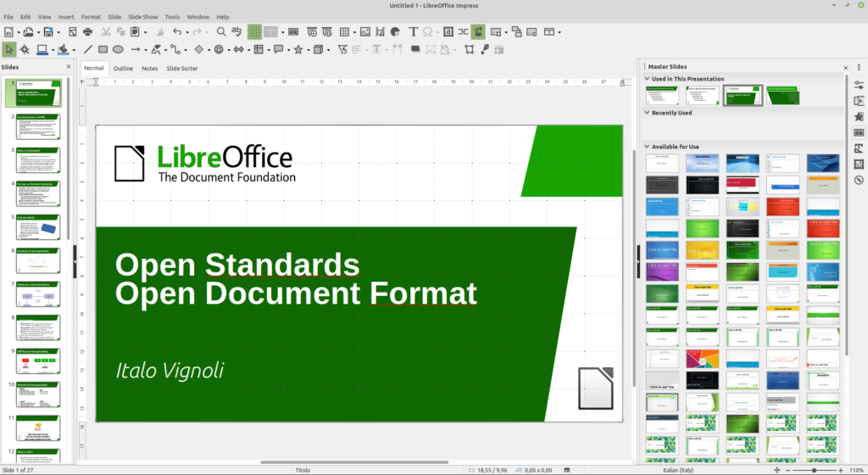Insert Fontwork text icon

[x=448, y=32]
